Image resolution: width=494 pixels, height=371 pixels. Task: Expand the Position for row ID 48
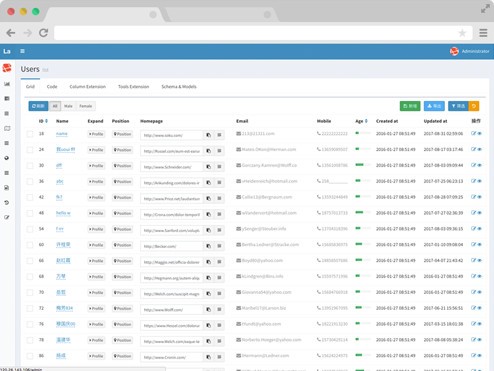[122, 213]
